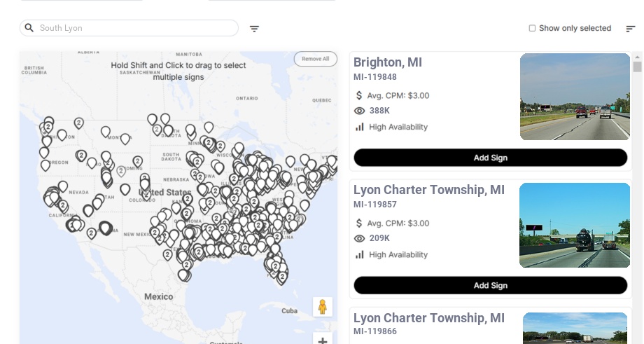Screen dimensions: 644x344
Task: Click the Remove All button on map
Action: 315,59
